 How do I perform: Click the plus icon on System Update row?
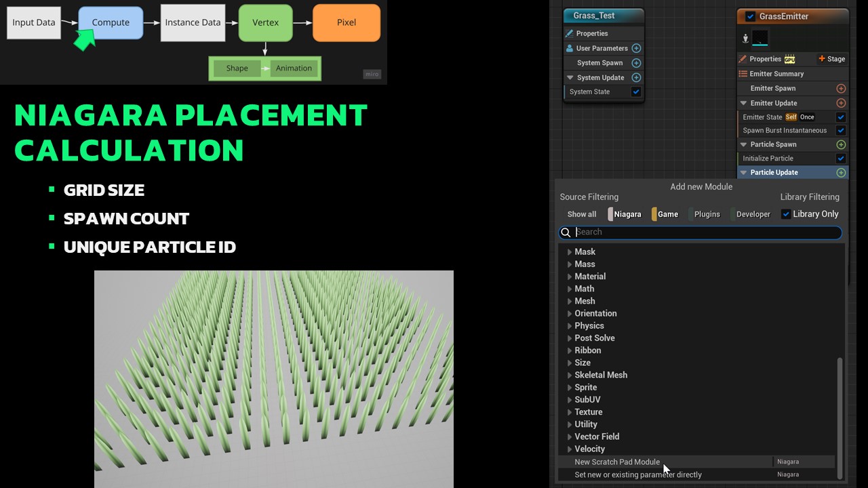pos(636,78)
